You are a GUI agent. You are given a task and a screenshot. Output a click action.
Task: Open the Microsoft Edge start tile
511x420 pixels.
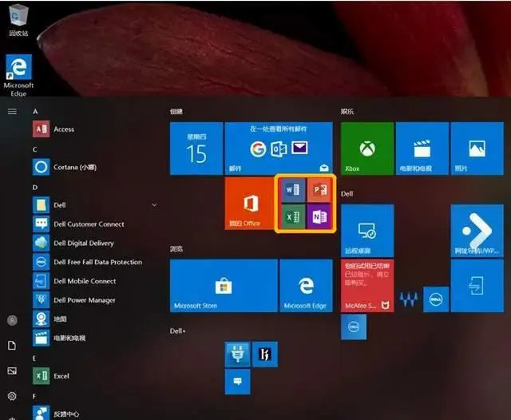[x=306, y=286]
